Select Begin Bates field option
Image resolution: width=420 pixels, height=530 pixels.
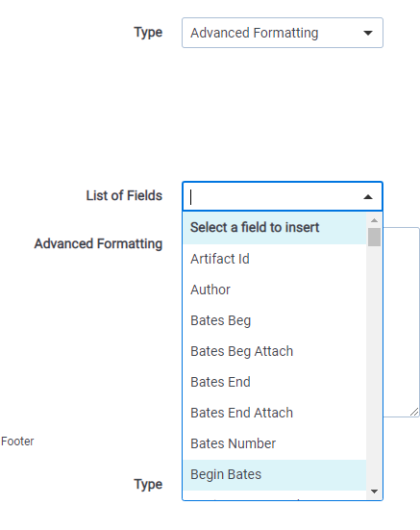point(275,474)
